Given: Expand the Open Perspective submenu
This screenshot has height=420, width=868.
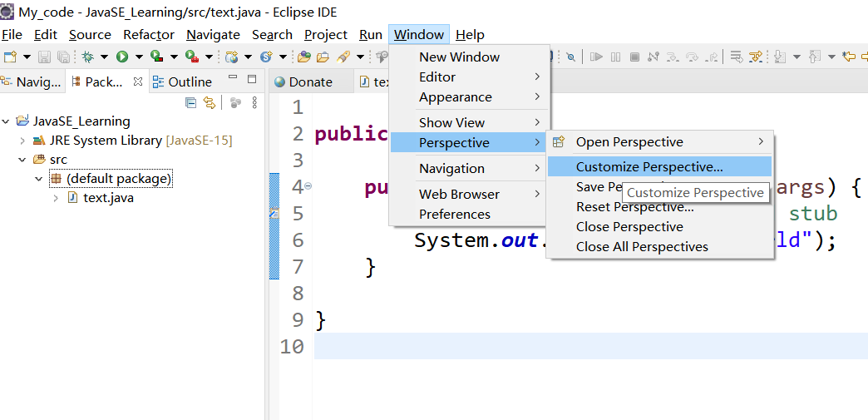Looking at the screenshot, I should [659, 142].
